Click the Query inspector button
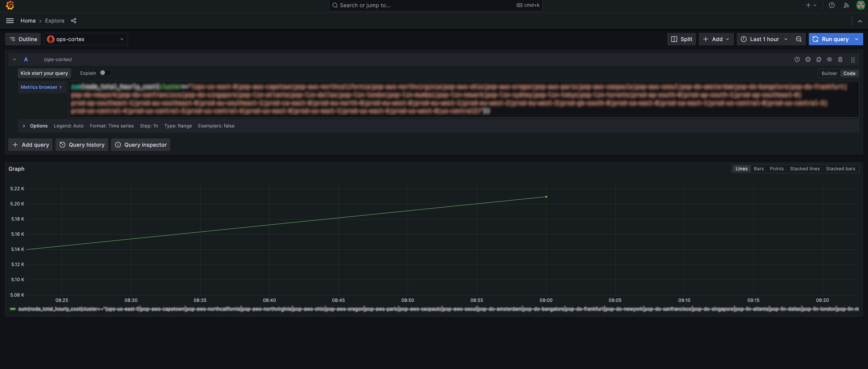Image resolution: width=868 pixels, height=369 pixels. (x=141, y=145)
